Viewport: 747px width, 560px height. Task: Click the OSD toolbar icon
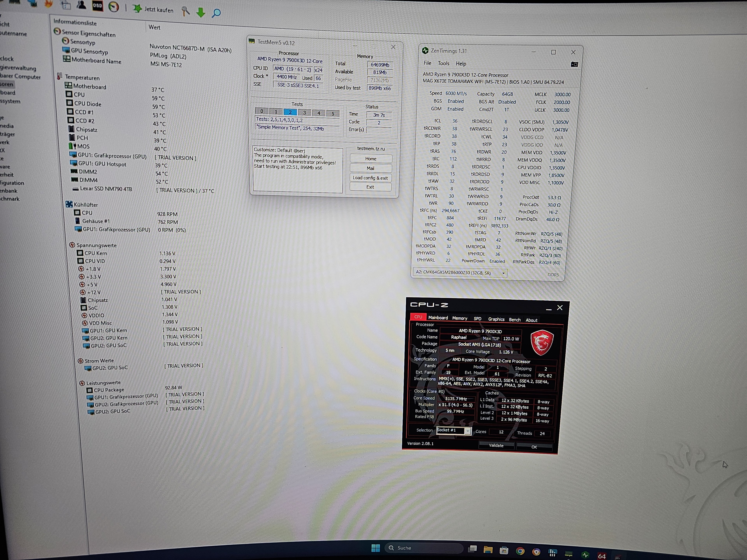pyautogui.click(x=98, y=6)
